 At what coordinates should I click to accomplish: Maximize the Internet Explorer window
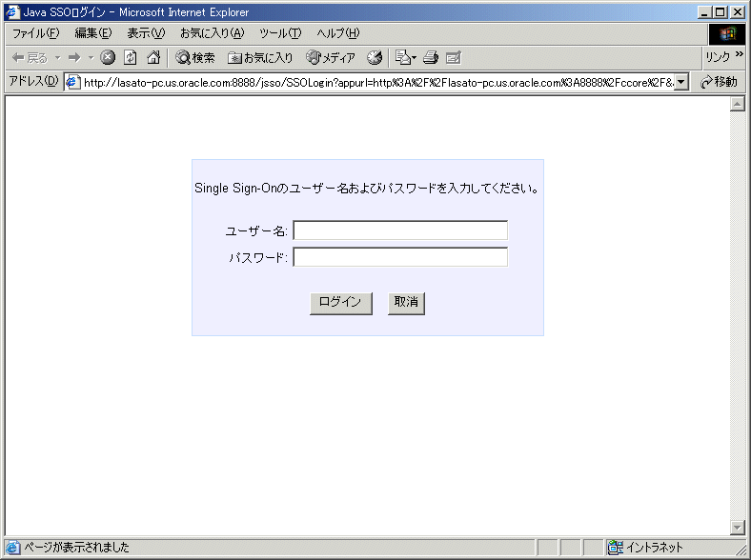(720, 12)
